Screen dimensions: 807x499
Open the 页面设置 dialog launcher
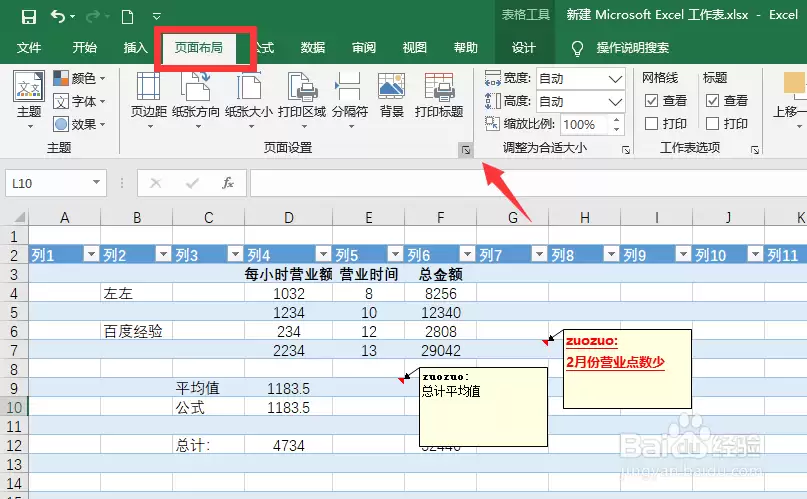(x=465, y=150)
